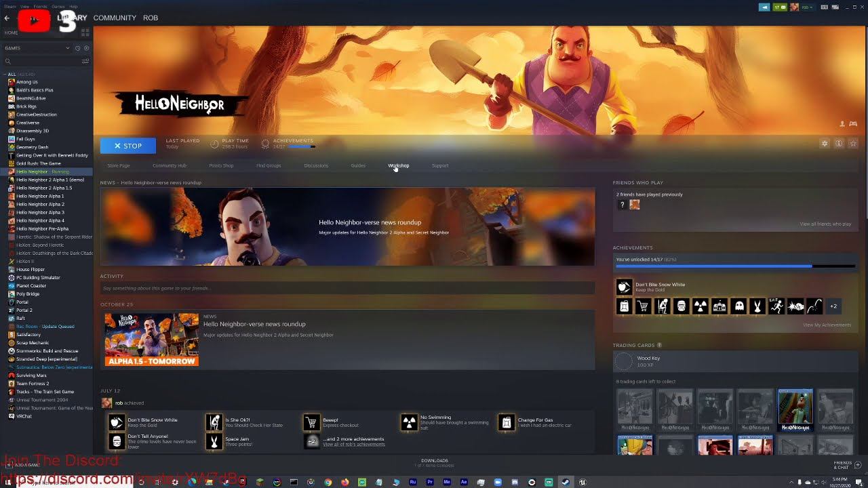Open the Store Page tab
This screenshot has height=488, width=868.
coord(118,165)
